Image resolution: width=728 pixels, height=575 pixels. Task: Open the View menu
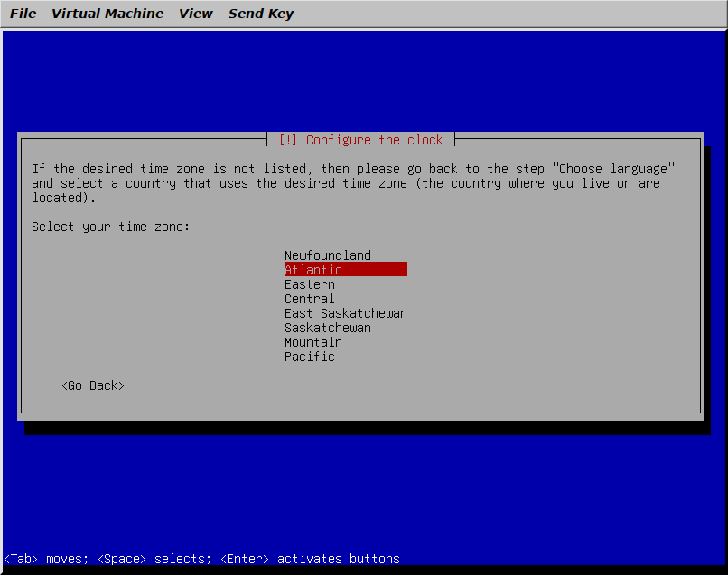tap(195, 14)
